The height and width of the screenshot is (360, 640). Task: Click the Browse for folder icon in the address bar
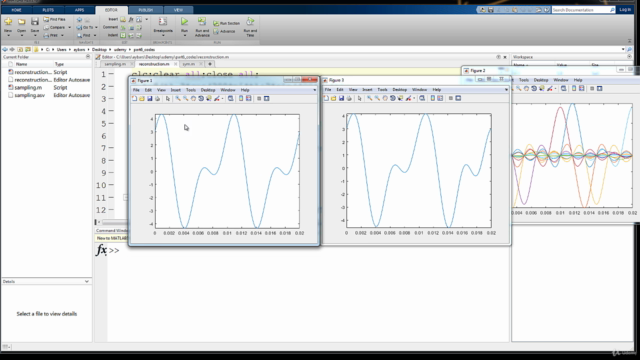[x=28, y=49]
